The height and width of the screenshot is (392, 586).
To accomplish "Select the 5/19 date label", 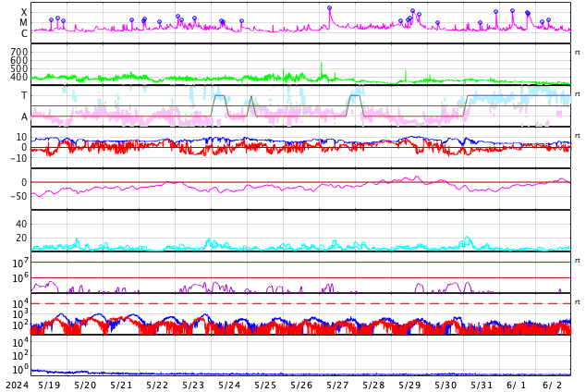I will [x=49, y=386].
